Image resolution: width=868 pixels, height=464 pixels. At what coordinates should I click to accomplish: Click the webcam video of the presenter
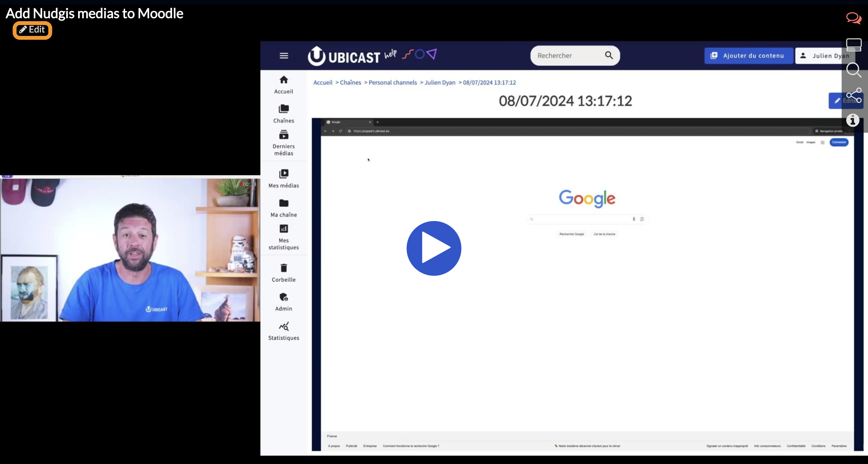(x=130, y=248)
